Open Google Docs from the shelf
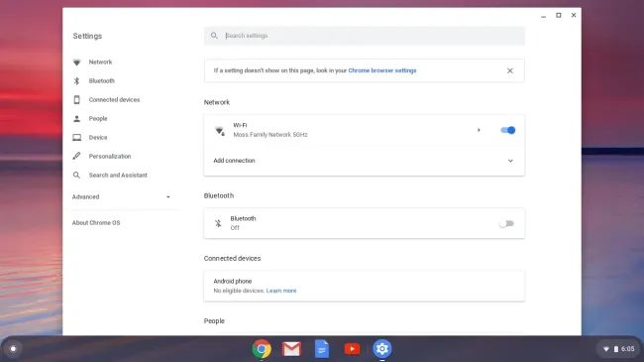Image resolution: width=644 pixels, height=362 pixels. (x=322, y=349)
